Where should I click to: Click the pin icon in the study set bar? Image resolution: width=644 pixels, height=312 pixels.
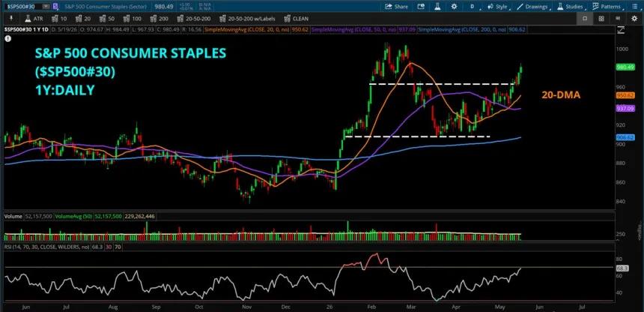pos(11,19)
